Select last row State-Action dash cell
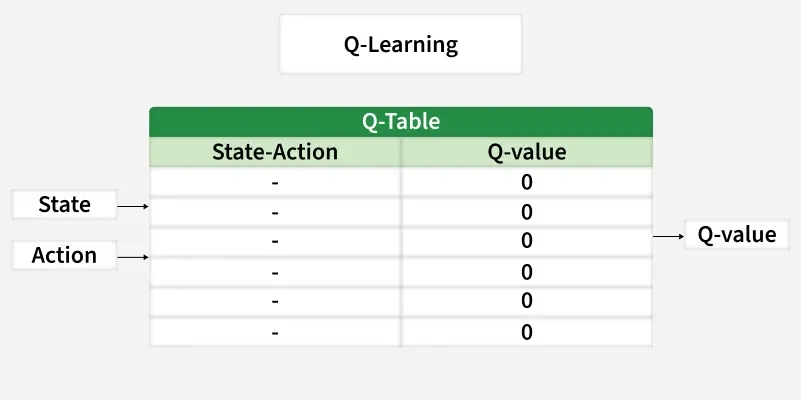Screen dimensions: 801x400 [275, 332]
